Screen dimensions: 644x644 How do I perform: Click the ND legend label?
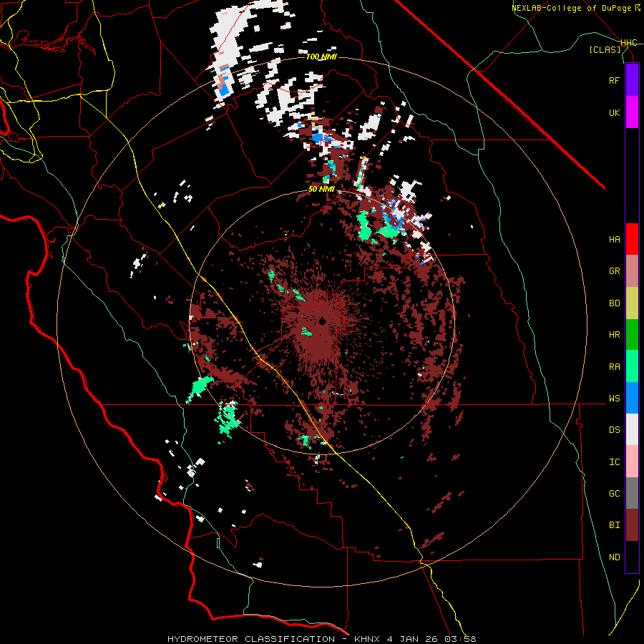pos(614,557)
